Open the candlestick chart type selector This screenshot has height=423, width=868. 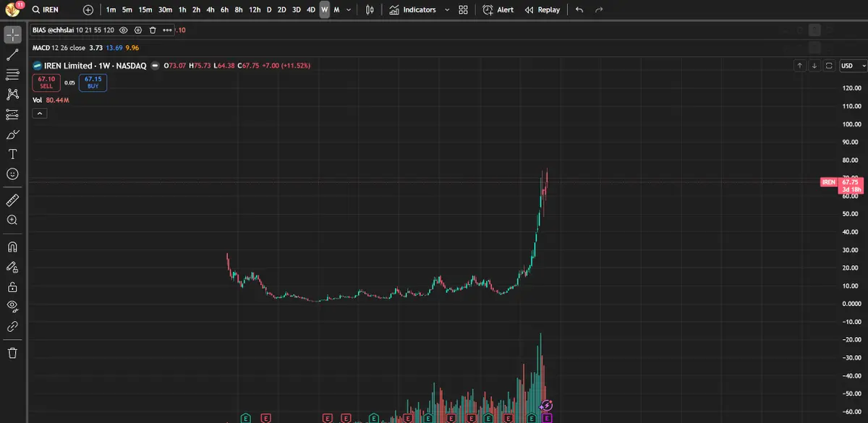(x=370, y=10)
